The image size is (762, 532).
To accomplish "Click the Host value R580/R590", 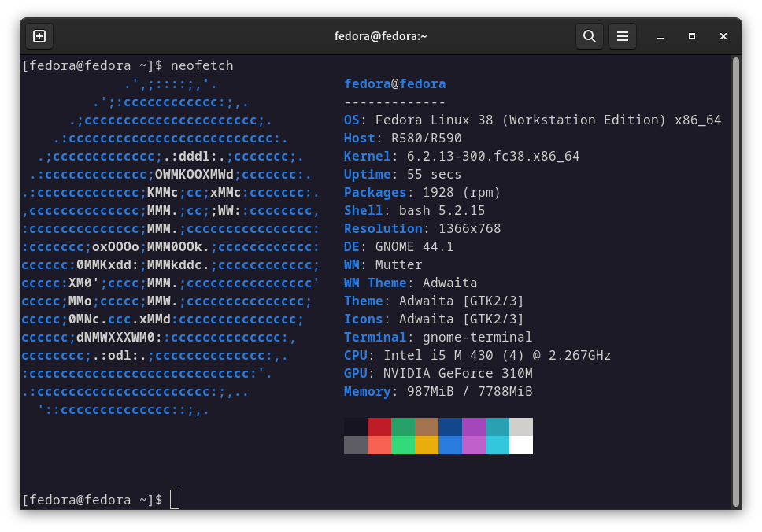I will (x=426, y=138).
